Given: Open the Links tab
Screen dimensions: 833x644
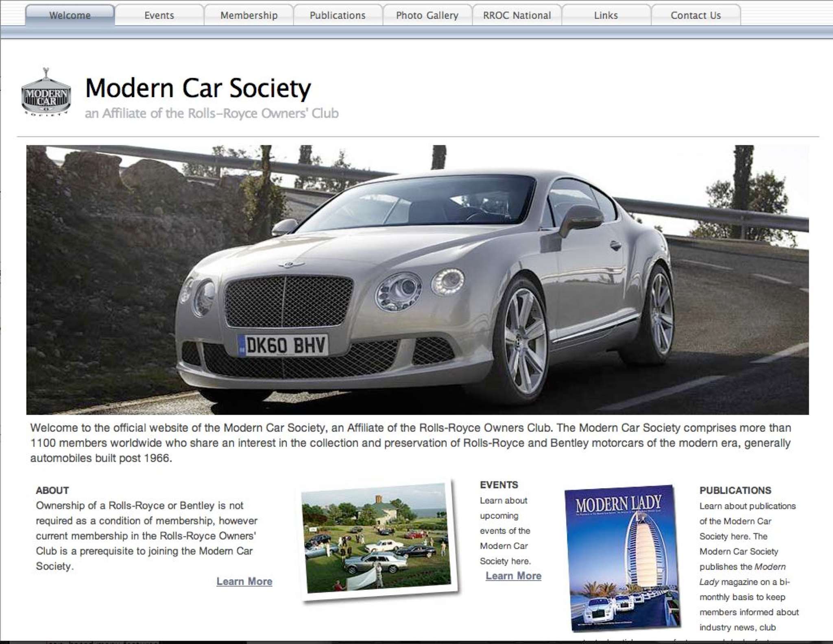Looking at the screenshot, I should (x=606, y=15).
